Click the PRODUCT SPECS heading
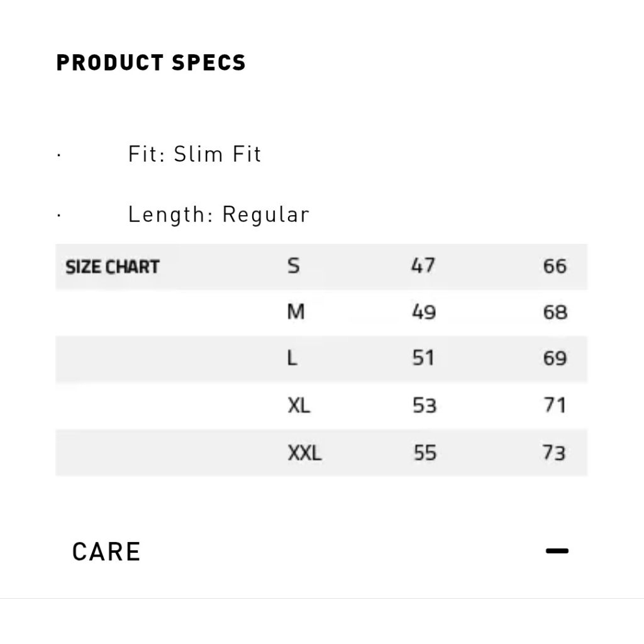The width and height of the screenshot is (644, 644). (x=151, y=63)
